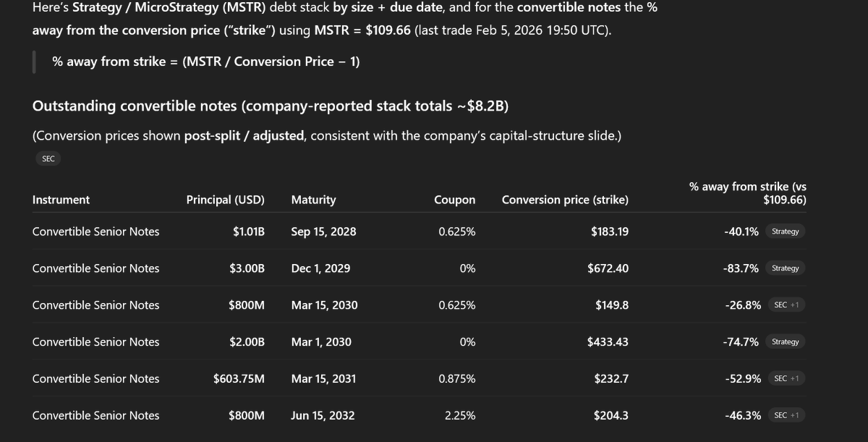Open the Strategy citation next to -83.7%
Viewport: 868px width, 442px height.
[785, 268]
